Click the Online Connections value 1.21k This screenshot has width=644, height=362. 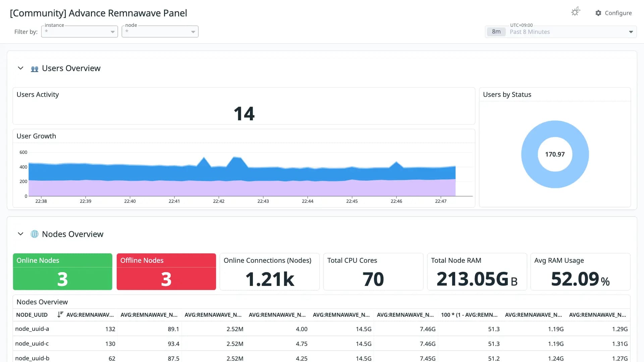270,279
